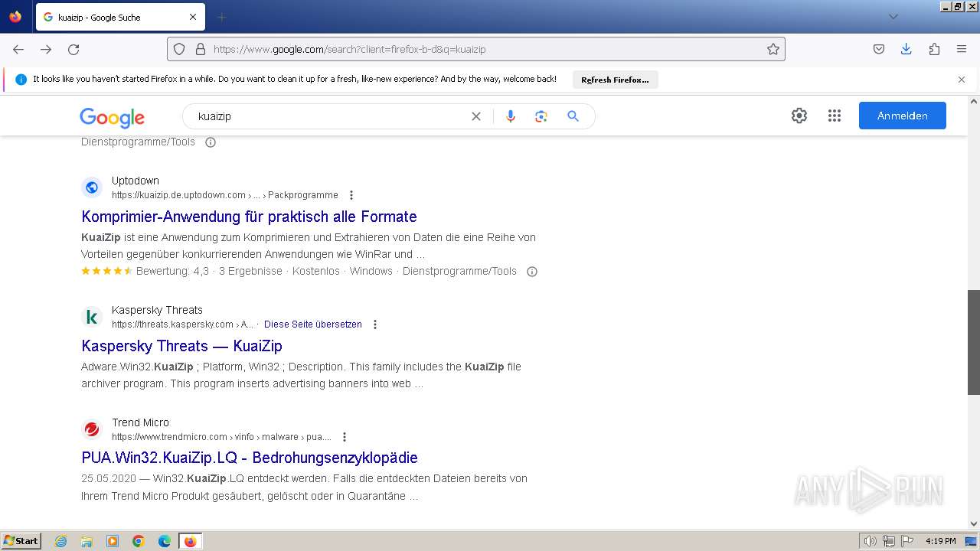The height and width of the screenshot is (551, 980).
Task: Show site security padlock information
Action: (201, 49)
